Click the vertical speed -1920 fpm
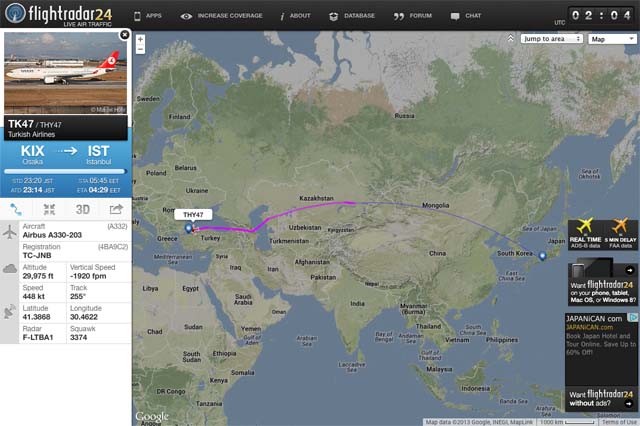 pos(88,276)
